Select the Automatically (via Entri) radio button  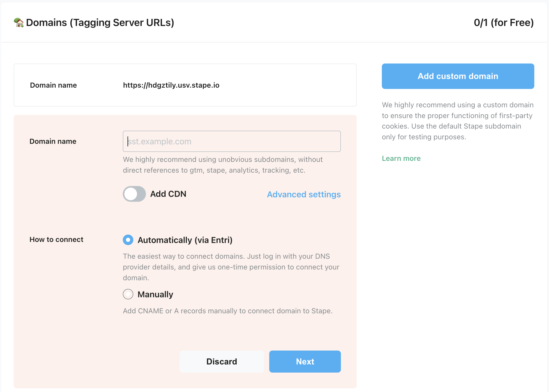(x=128, y=240)
